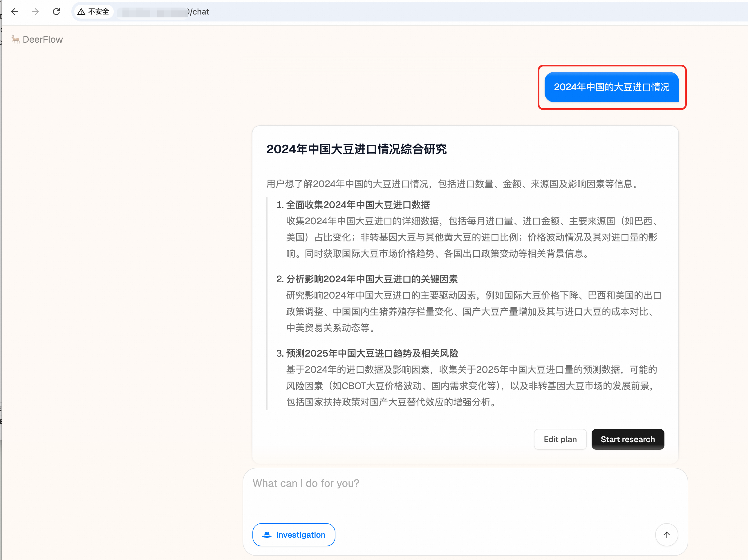Open Edit plan to modify the research plan
Screen dimensions: 748x560
click(x=560, y=439)
